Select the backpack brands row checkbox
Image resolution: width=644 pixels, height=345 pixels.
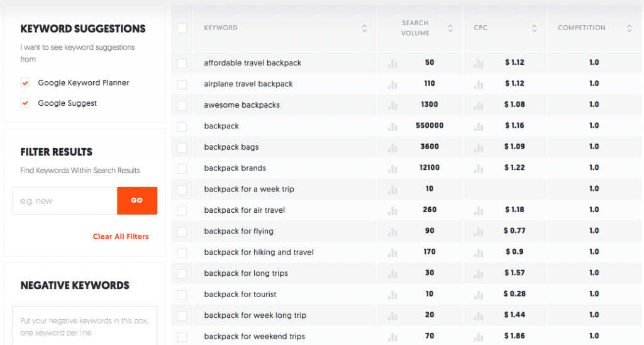click(x=182, y=169)
